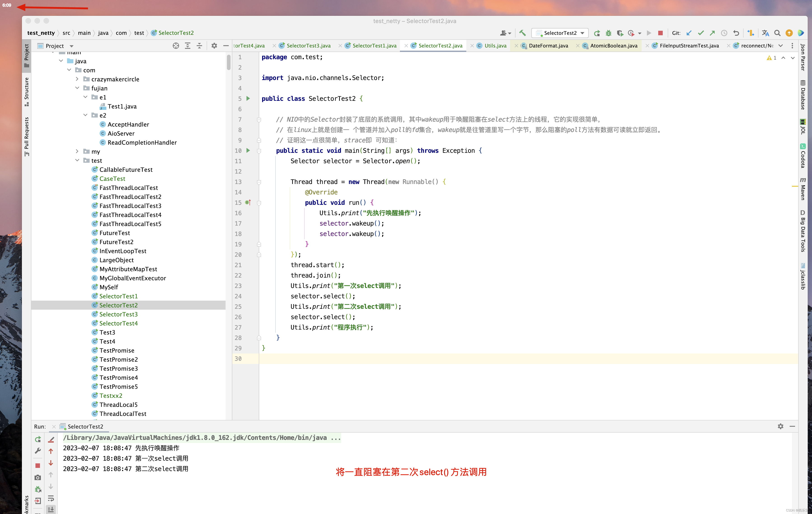812x514 pixels.
Task: Open Search Everywhere magnifier icon
Action: tap(777, 33)
